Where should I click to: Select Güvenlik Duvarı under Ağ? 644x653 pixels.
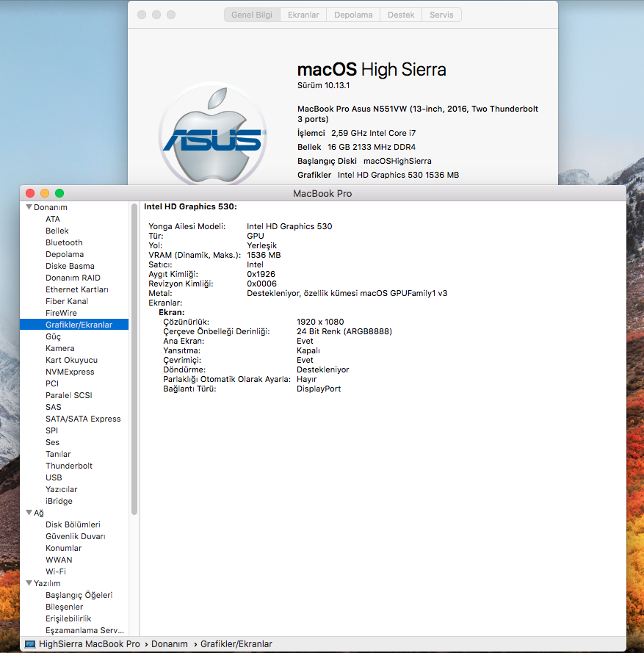(75, 536)
